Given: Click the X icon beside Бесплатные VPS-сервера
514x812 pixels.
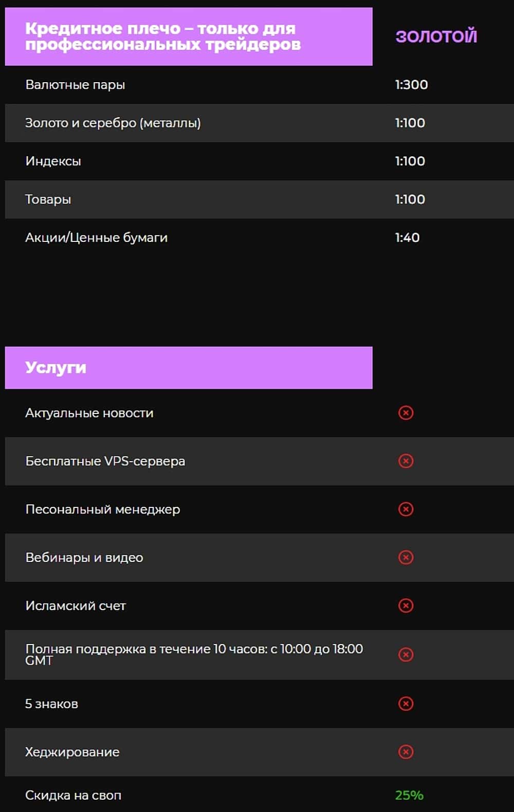Looking at the screenshot, I should (406, 461).
